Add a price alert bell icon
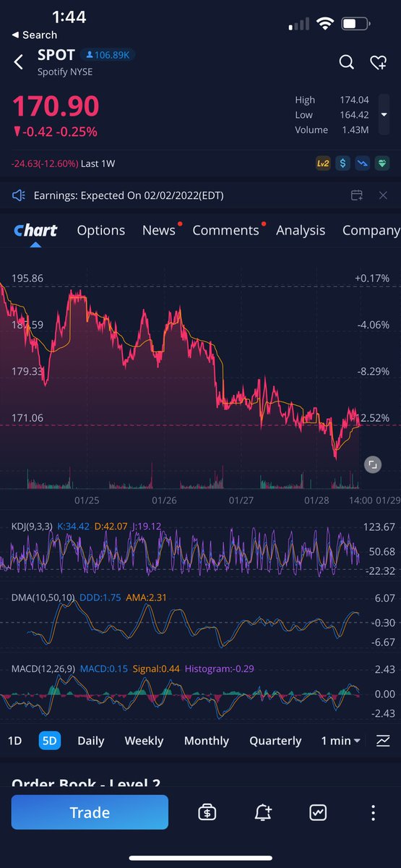 tap(263, 812)
